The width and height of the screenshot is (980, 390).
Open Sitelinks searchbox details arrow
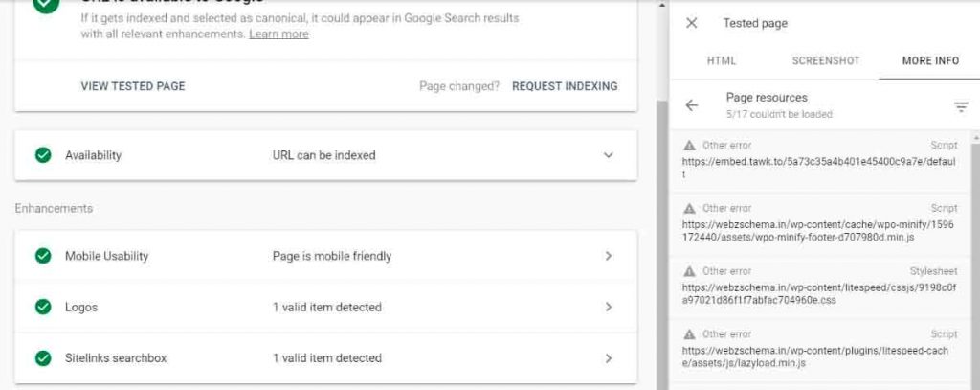click(x=609, y=358)
